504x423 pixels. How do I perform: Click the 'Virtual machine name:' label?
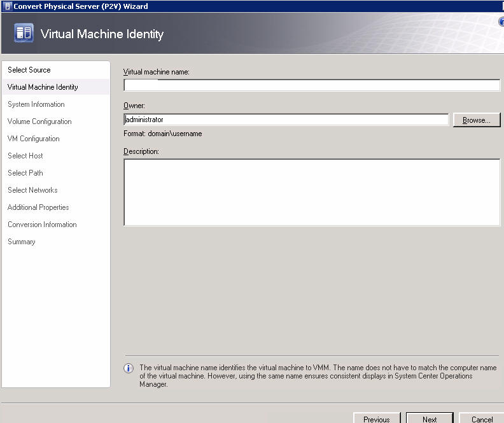pyautogui.click(x=156, y=72)
